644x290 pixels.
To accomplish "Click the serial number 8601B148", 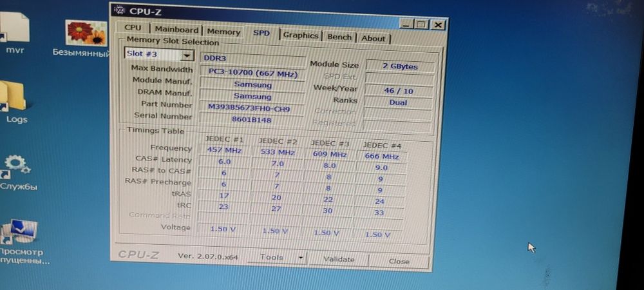I will 251,120.
